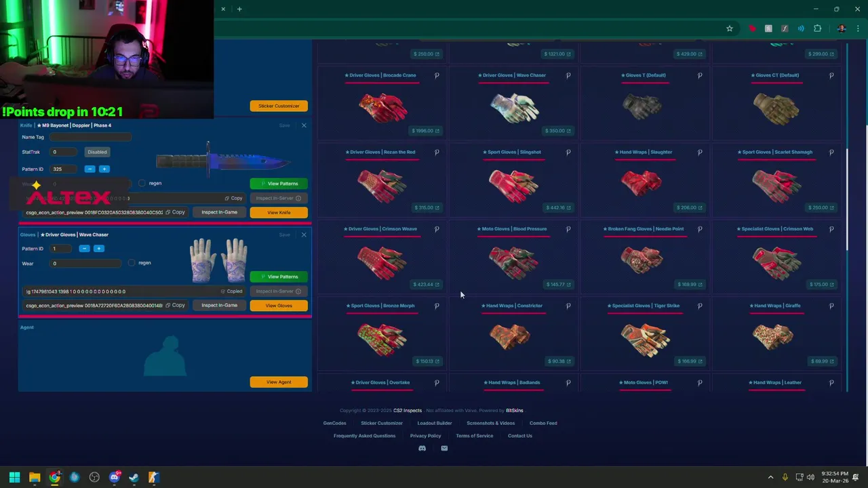
Task: Copy the gloves csgo_econ_action_preview code
Action: pos(176,306)
